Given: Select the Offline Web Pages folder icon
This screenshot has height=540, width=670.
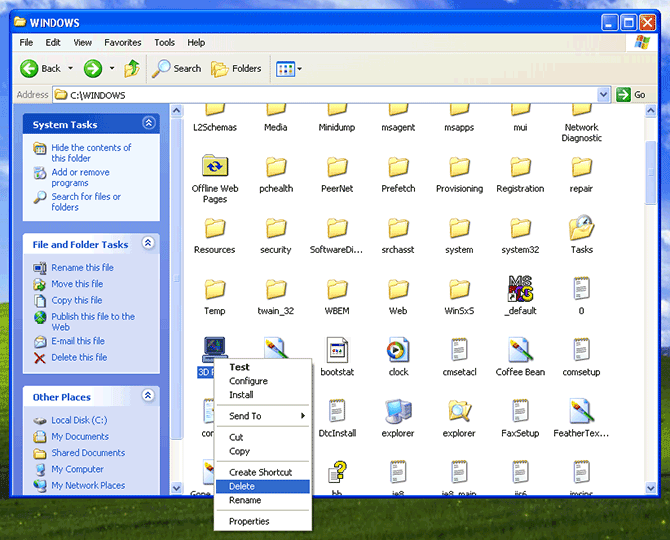Looking at the screenshot, I should 215,166.
